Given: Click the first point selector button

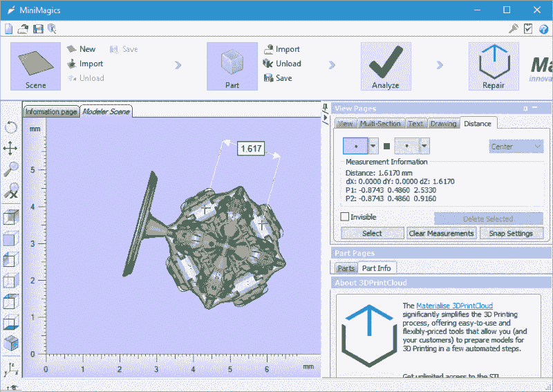Looking at the screenshot, I should [x=355, y=146].
